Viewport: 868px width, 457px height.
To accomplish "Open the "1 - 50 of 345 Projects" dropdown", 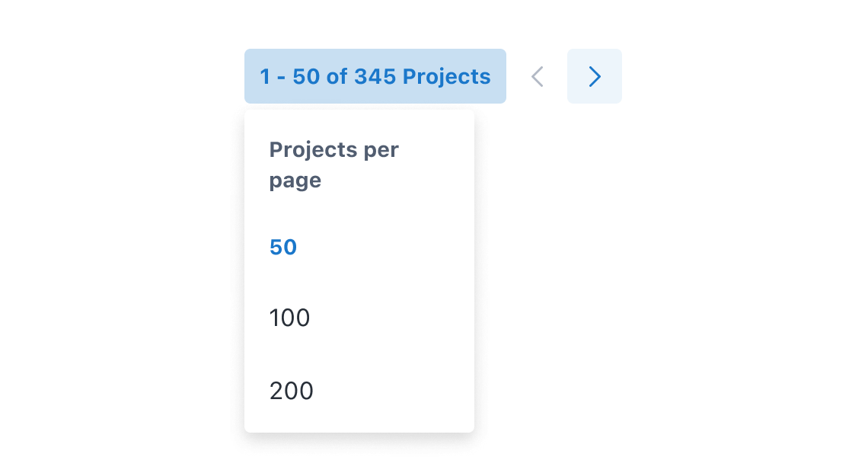I will (375, 76).
